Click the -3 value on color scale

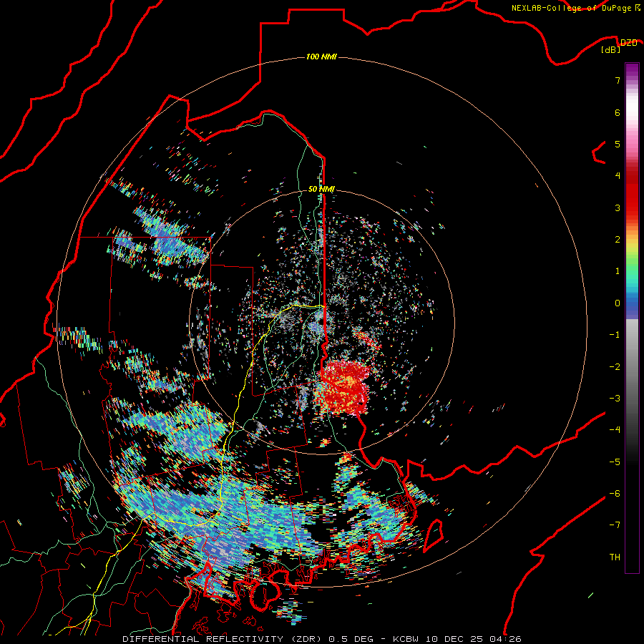pos(615,399)
